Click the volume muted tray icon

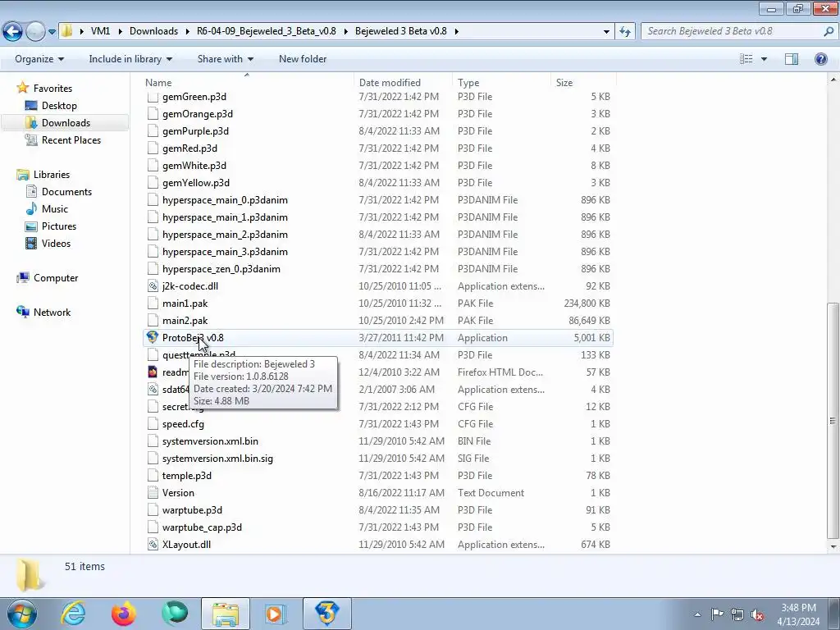(x=757, y=615)
